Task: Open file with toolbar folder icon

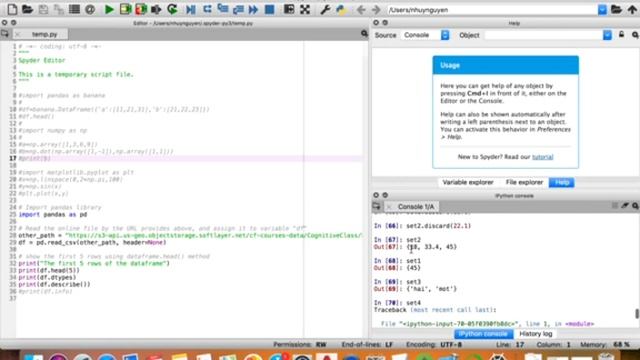Action: (x=27, y=9)
